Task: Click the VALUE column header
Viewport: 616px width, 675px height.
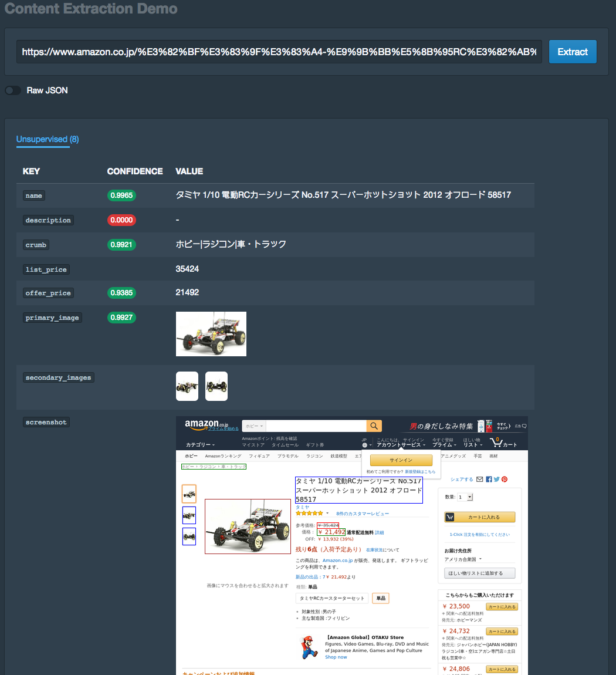Action: click(189, 171)
